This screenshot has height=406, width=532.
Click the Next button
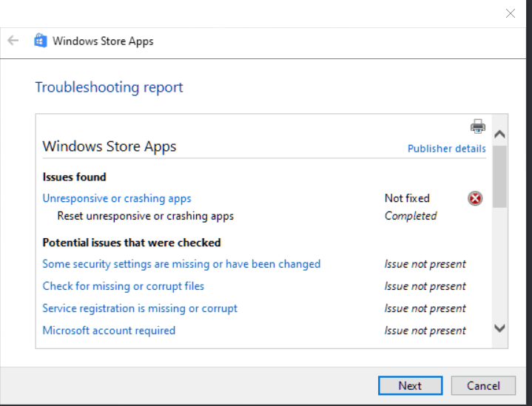pyautogui.click(x=410, y=385)
